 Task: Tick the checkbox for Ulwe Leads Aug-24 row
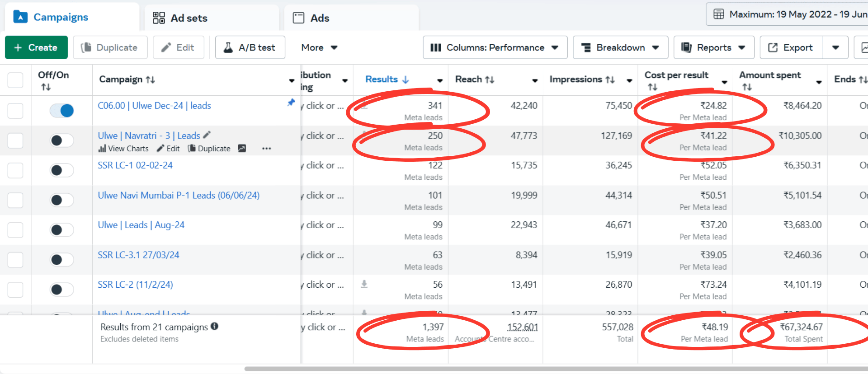[x=15, y=230]
